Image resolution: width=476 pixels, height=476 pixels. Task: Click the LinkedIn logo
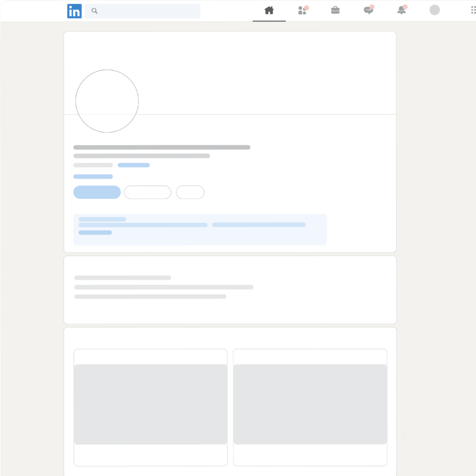coord(74,11)
